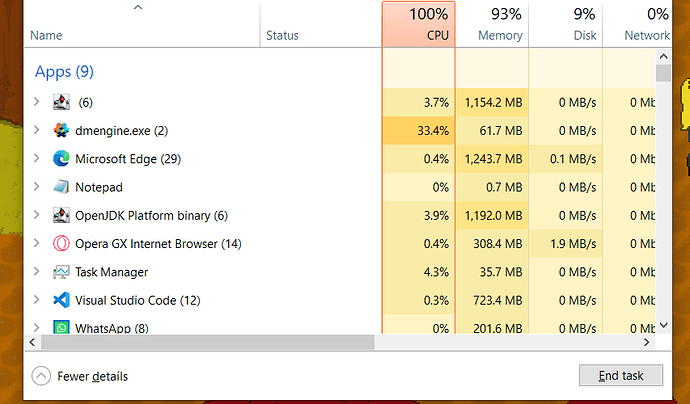Sort processes by CPU column
Image resolution: width=690 pixels, height=404 pixels.
click(x=418, y=25)
